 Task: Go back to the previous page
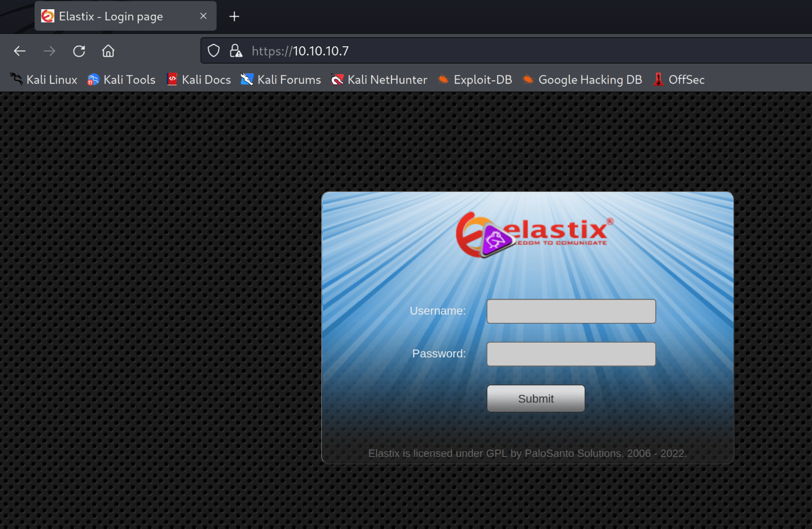[20, 51]
